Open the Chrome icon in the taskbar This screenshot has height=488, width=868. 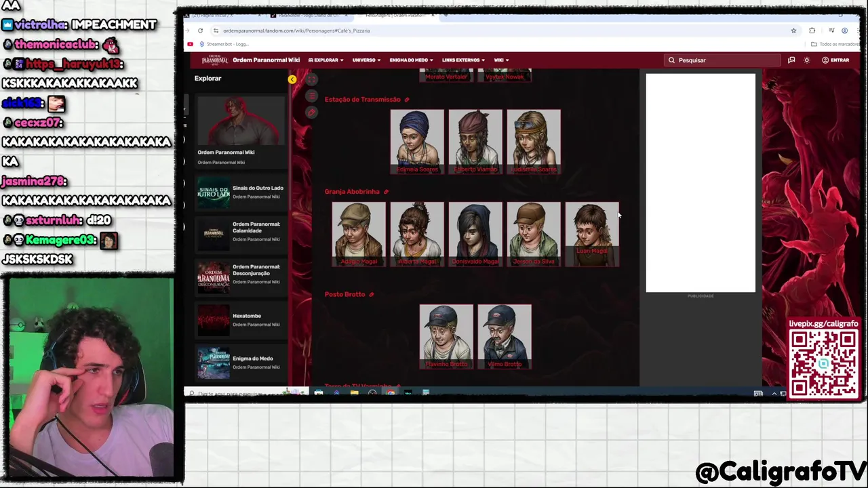pos(390,393)
